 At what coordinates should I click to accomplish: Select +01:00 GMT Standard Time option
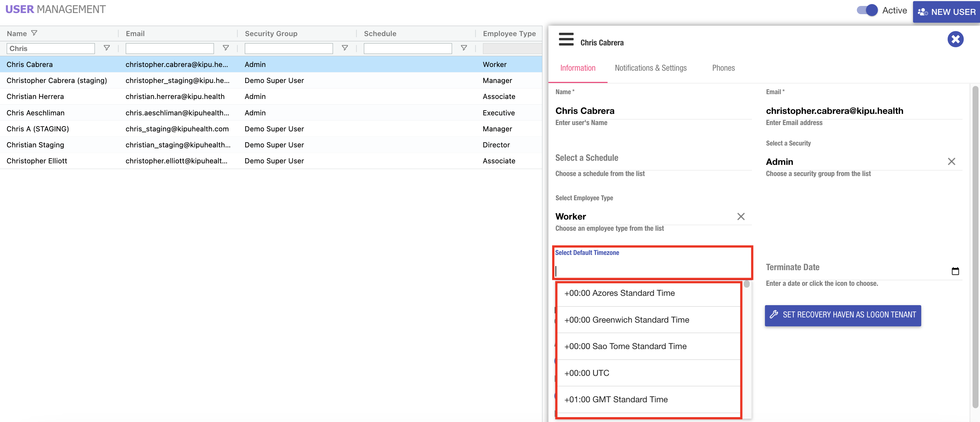click(615, 399)
